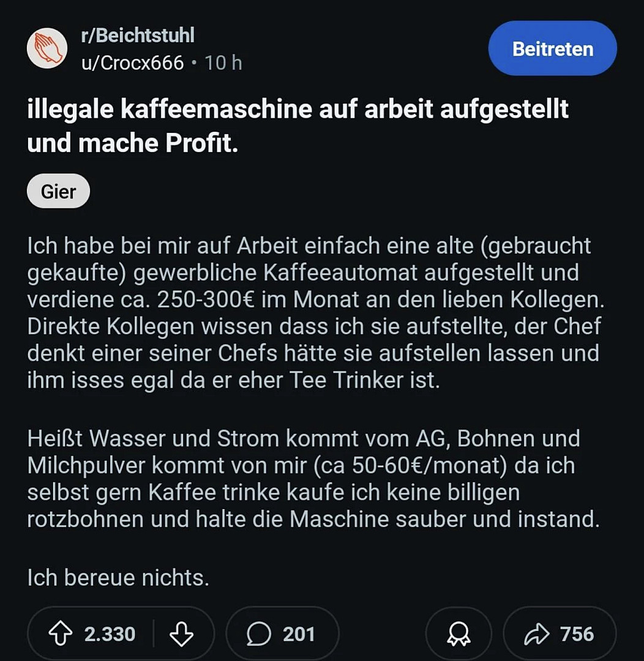Image resolution: width=644 pixels, height=661 pixels.
Task: Join the subreddit with the Beitreten button
Action: pos(552,49)
